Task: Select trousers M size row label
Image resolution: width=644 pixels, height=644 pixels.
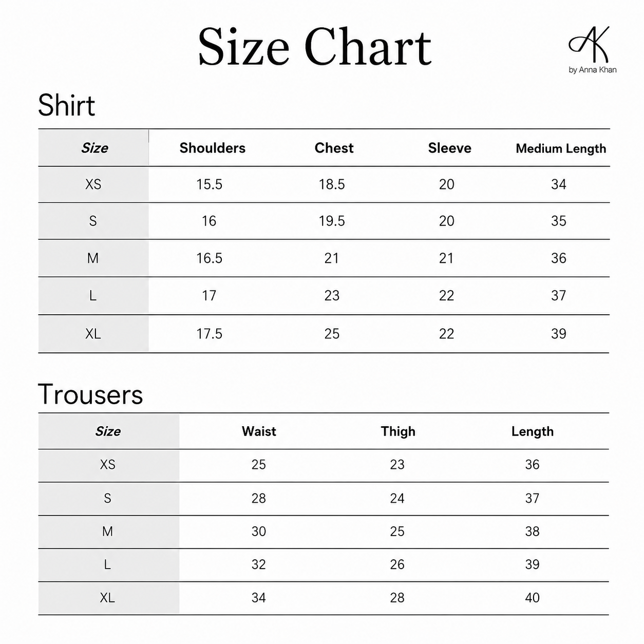Action: [107, 532]
